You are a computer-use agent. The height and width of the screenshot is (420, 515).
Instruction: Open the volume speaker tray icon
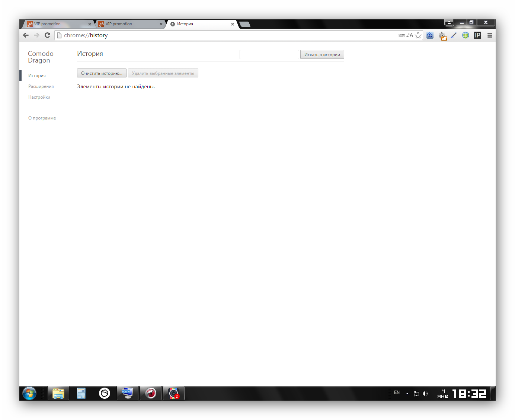pyautogui.click(x=425, y=394)
